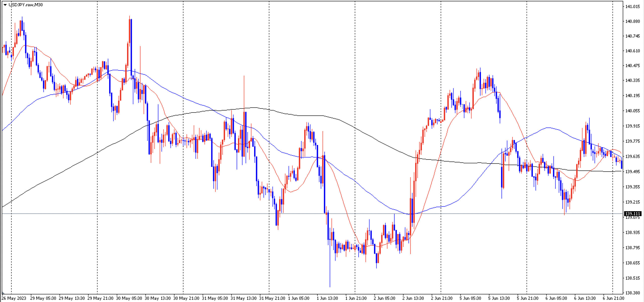Click the 29 May 21:30 time label
This screenshot has width=644, height=302.
[100, 298]
